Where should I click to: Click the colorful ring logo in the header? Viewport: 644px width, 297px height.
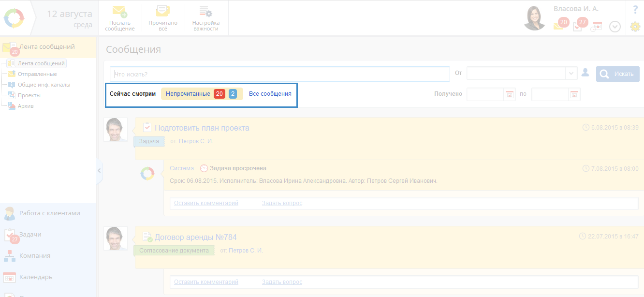(x=14, y=18)
